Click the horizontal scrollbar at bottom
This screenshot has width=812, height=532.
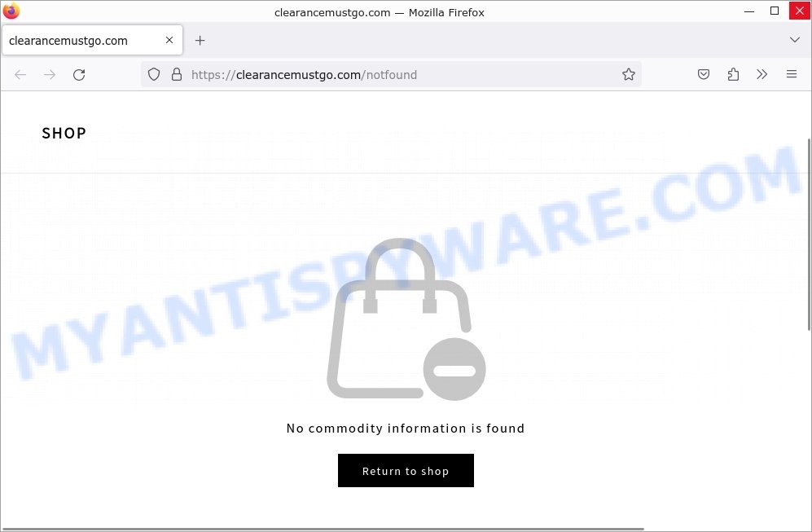[323, 530]
